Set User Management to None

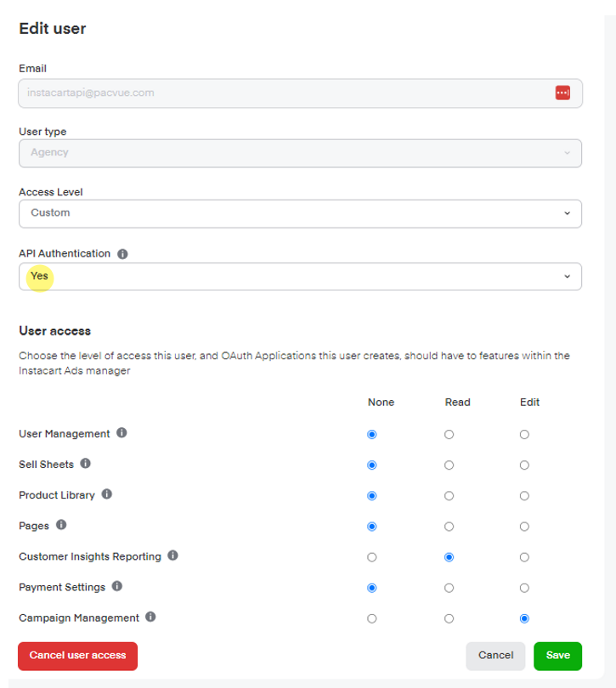[x=372, y=435]
